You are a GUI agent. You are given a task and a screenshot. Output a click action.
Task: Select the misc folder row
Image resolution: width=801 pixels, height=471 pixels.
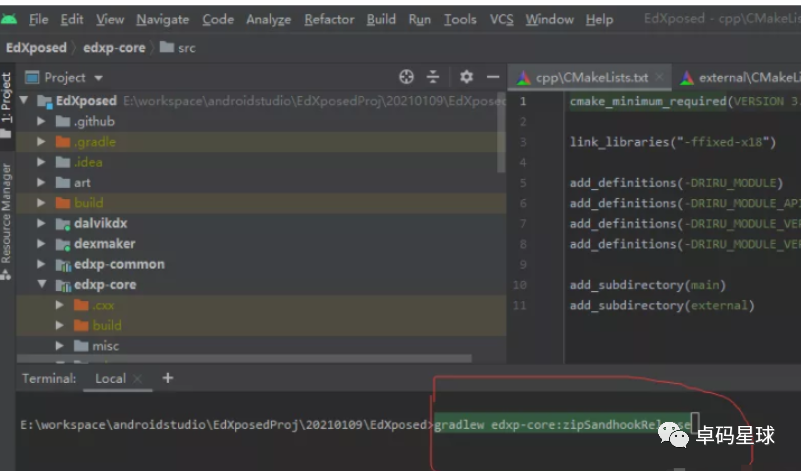tap(261, 346)
